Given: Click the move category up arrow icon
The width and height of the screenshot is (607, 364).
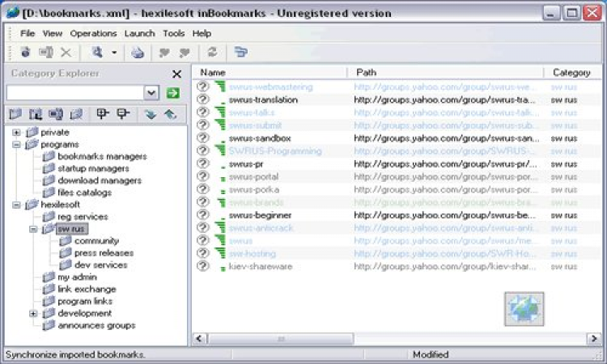Looking at the screenshot, I should tap(170, 114).
